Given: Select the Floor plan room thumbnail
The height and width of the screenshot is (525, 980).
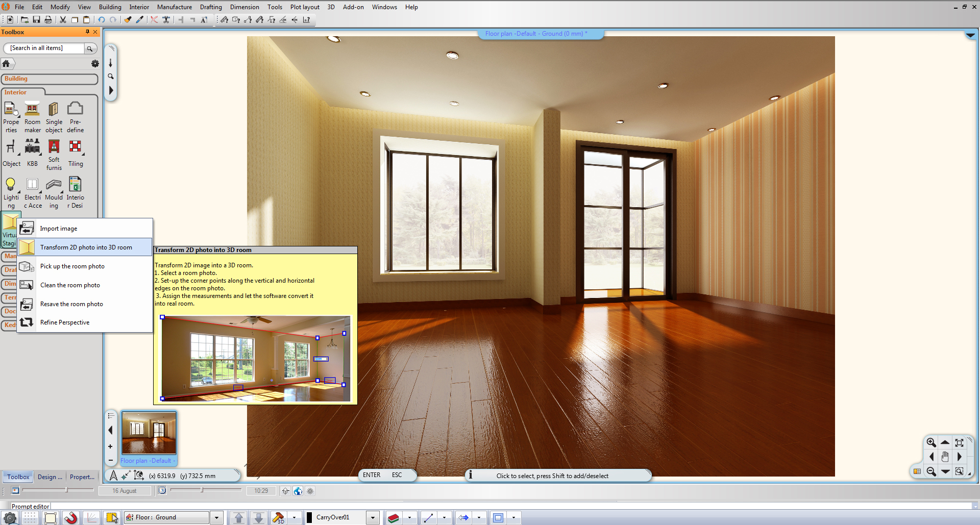Looking at the screenshot, I should [x=149, y=433].
